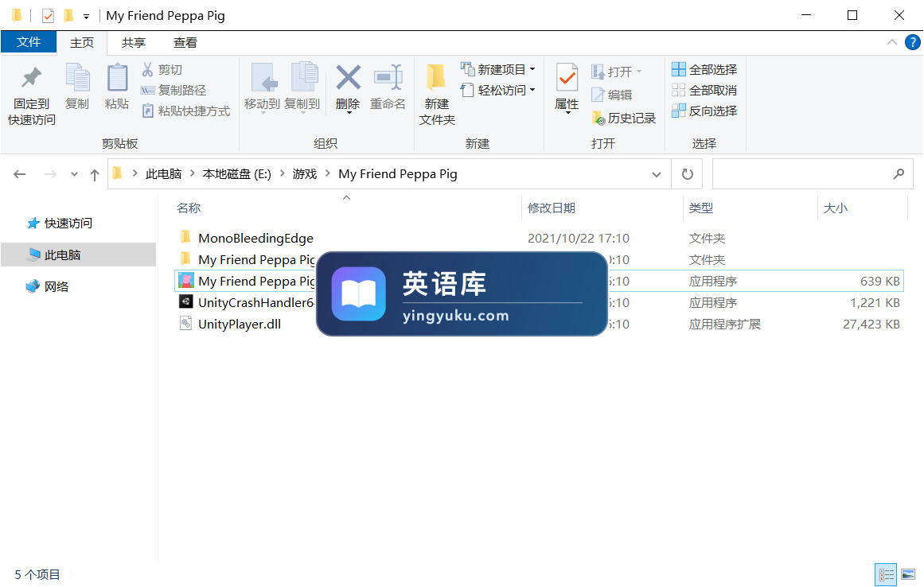Viewport: 924px width, 587px height.
Task: Refresh the current folder view
Action: tap(687, 174)
